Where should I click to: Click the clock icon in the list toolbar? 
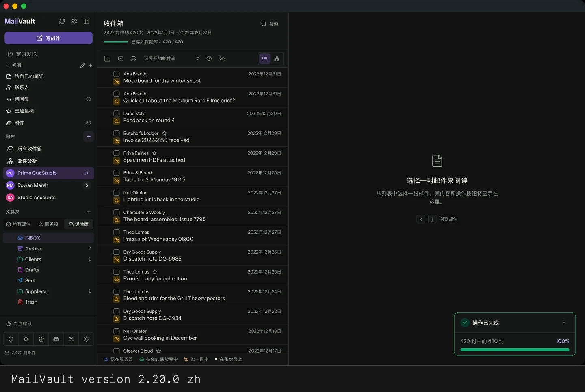click(x=209, y=58)
